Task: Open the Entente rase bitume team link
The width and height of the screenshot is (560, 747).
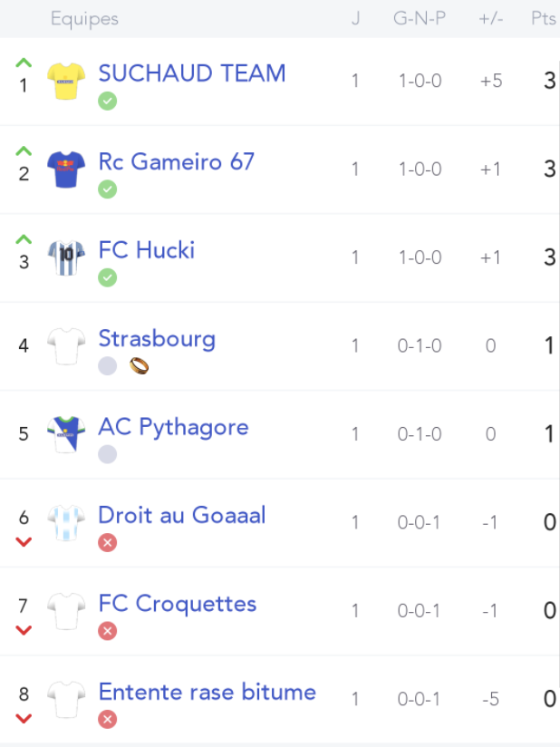Action: click(x=208, y=693)
